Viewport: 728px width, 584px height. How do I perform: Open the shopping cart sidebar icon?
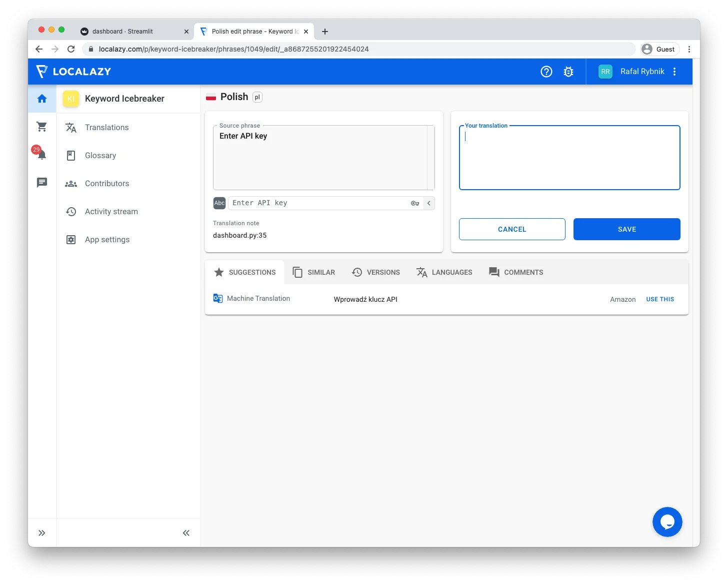[42, 127]
